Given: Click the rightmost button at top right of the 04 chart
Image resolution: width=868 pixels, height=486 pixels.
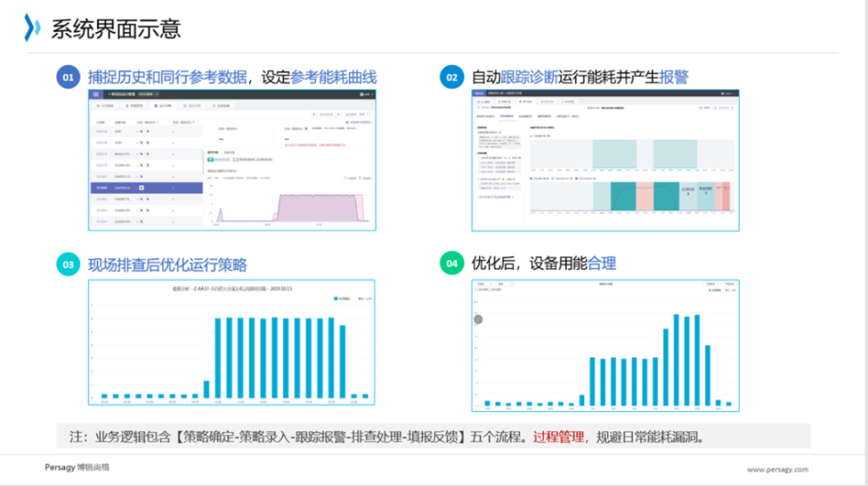Looking at the screenshot, I should [x=729, y=284].
